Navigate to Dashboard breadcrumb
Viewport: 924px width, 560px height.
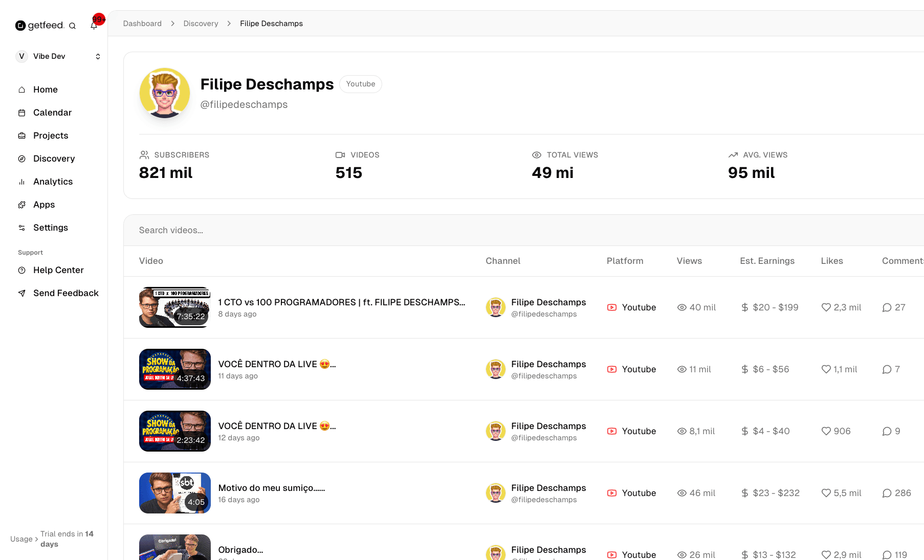click(x=142, y=23)
